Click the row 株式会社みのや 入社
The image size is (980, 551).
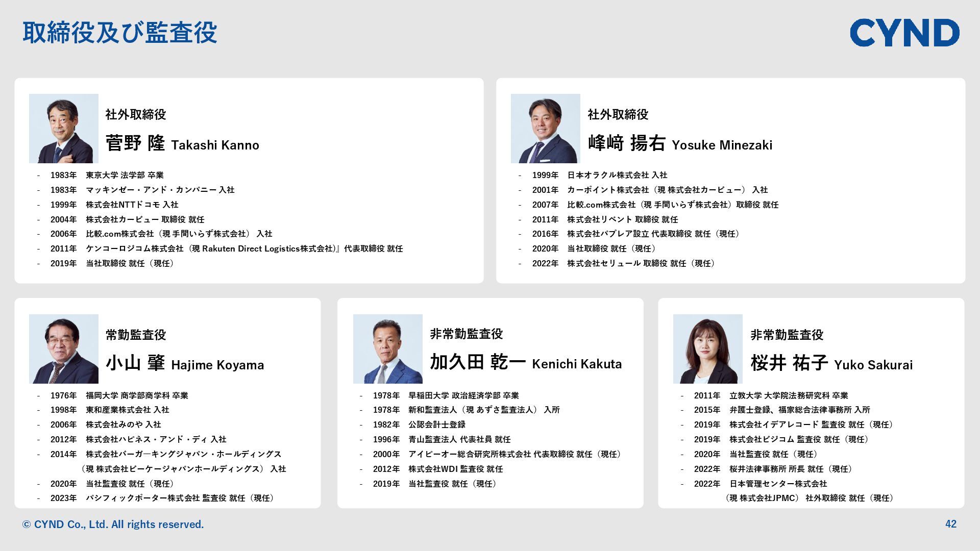click(99, 424)
